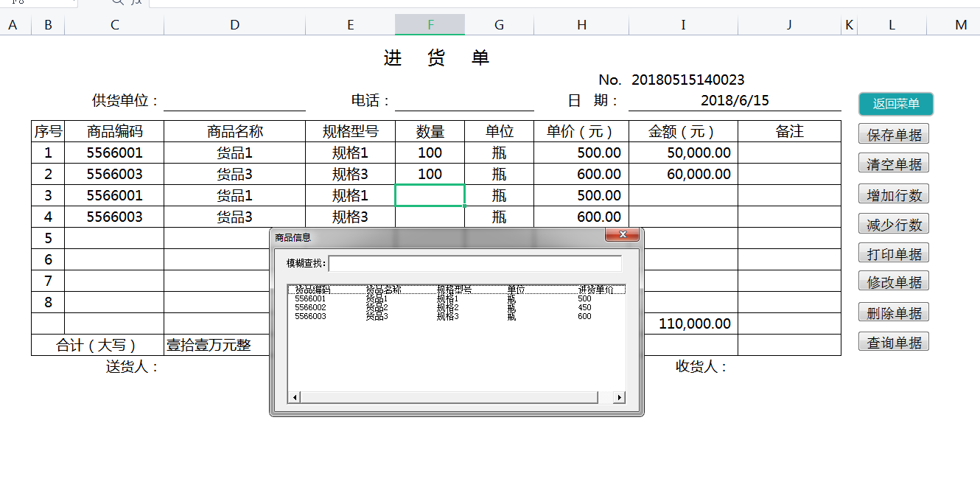980x504 pixels.
Task: Select row 1 quantity cell 100
Action: [x=430, y=153]
